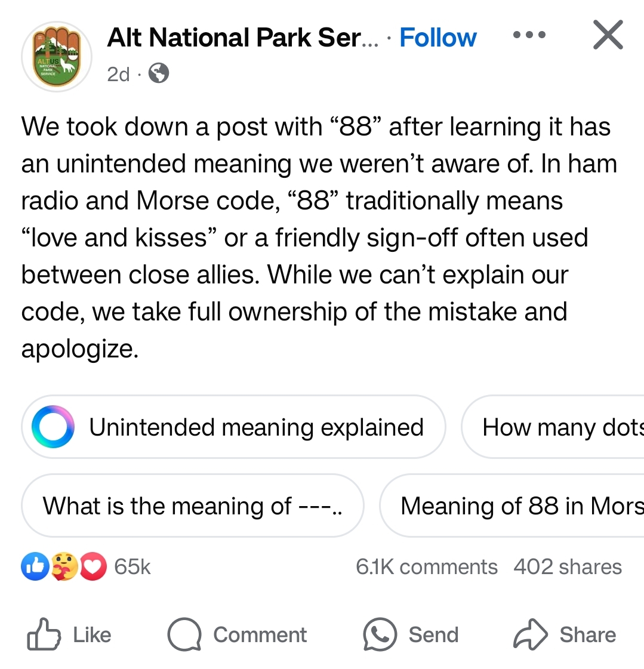The image size is (644, 669).
Task: Open the three-dot post options menu
Action: (529, 35)
